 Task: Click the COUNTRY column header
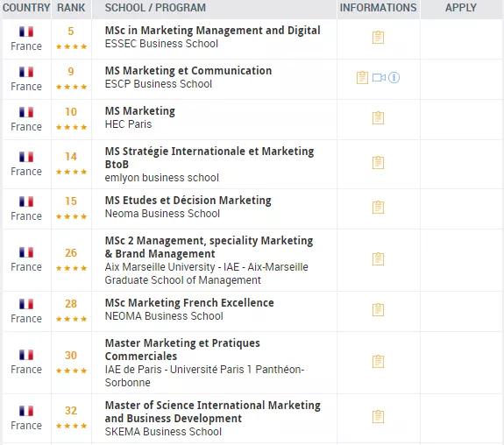[26, 8]
